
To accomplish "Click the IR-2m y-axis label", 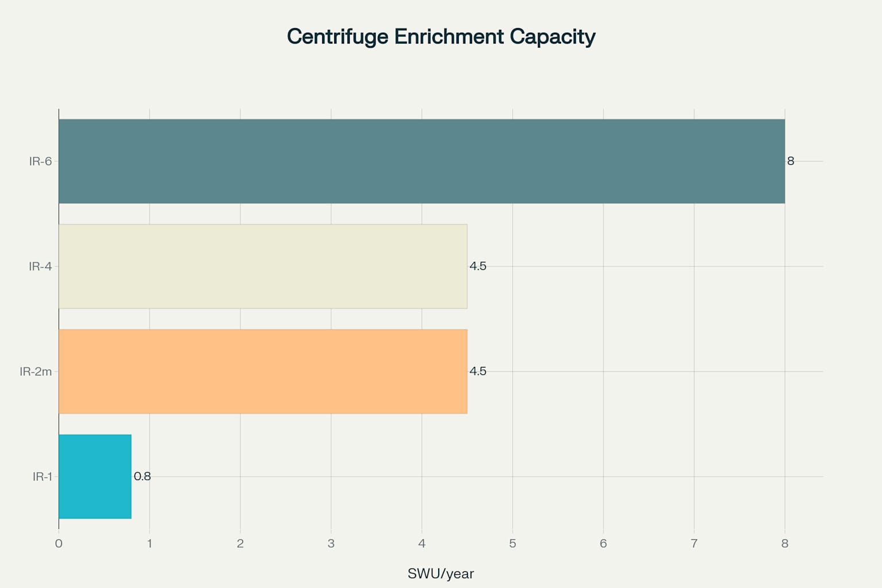I will point(36,372).
